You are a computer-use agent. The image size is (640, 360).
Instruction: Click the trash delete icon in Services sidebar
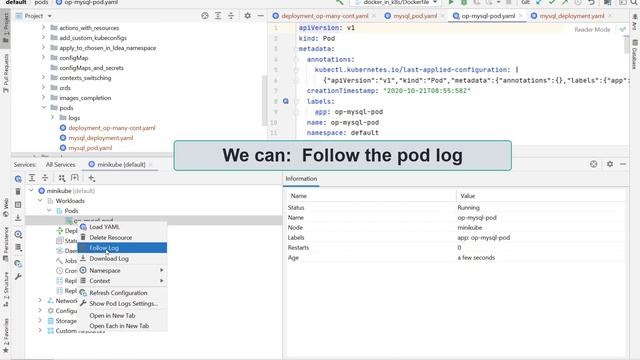pos(18,191)
